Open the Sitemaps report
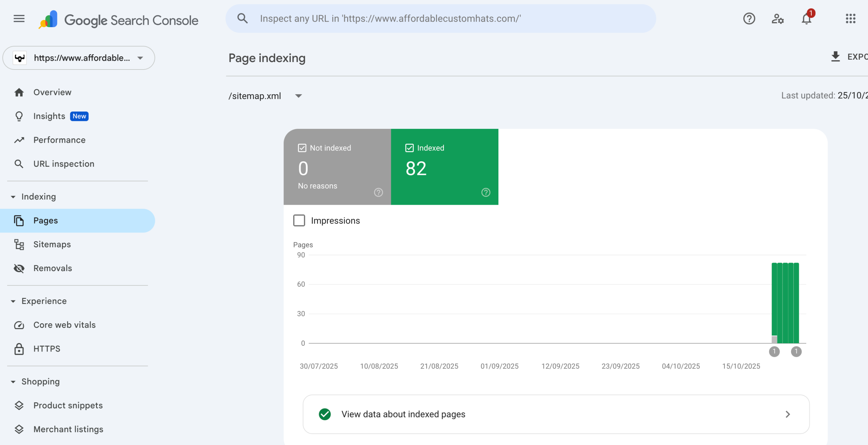The height and width of the screenshot is (445, 868). click(x=52, y=244)
